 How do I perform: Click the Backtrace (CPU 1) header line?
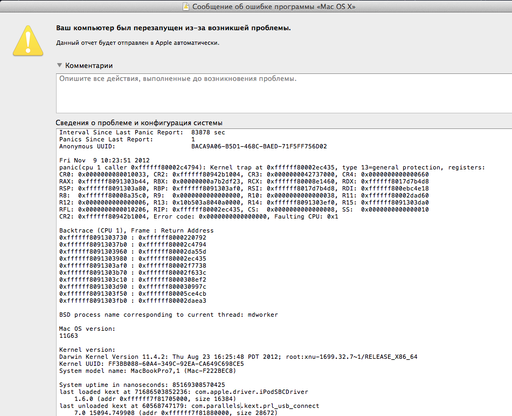(x=136, y=230)
